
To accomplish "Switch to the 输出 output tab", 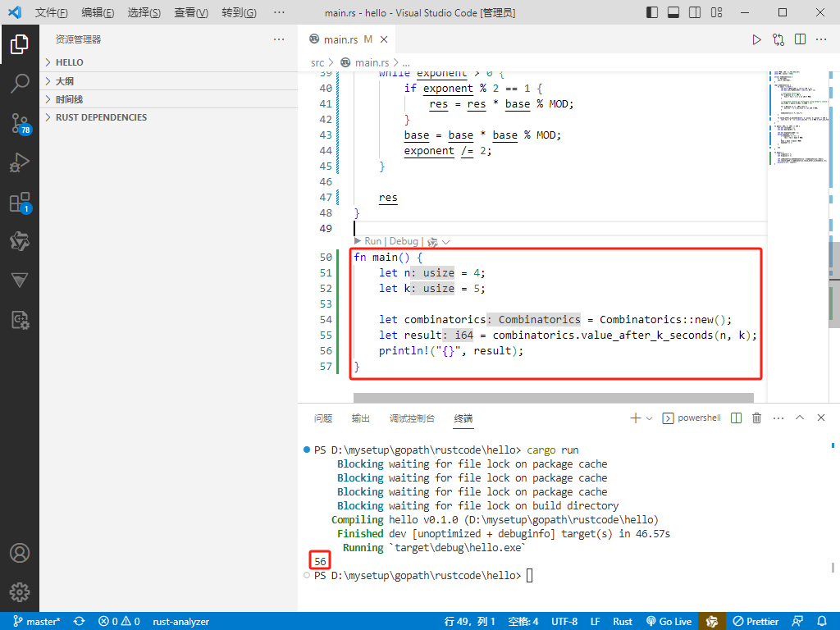I will click(361, 418).
